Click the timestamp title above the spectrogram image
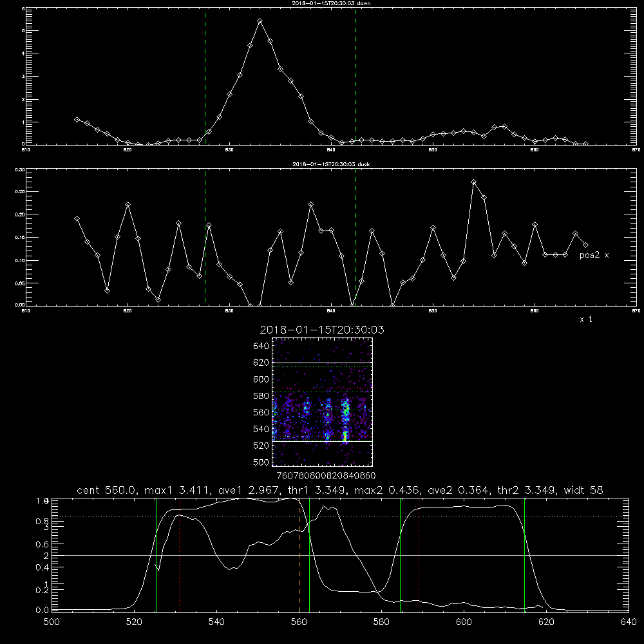This screenshot has height=644, width=644. coord(322,330)
